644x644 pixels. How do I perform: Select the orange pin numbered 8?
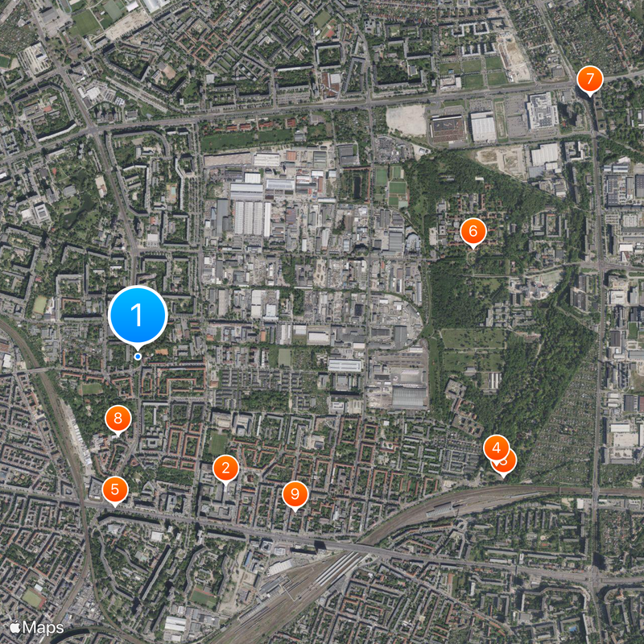(x=118, y=419)
